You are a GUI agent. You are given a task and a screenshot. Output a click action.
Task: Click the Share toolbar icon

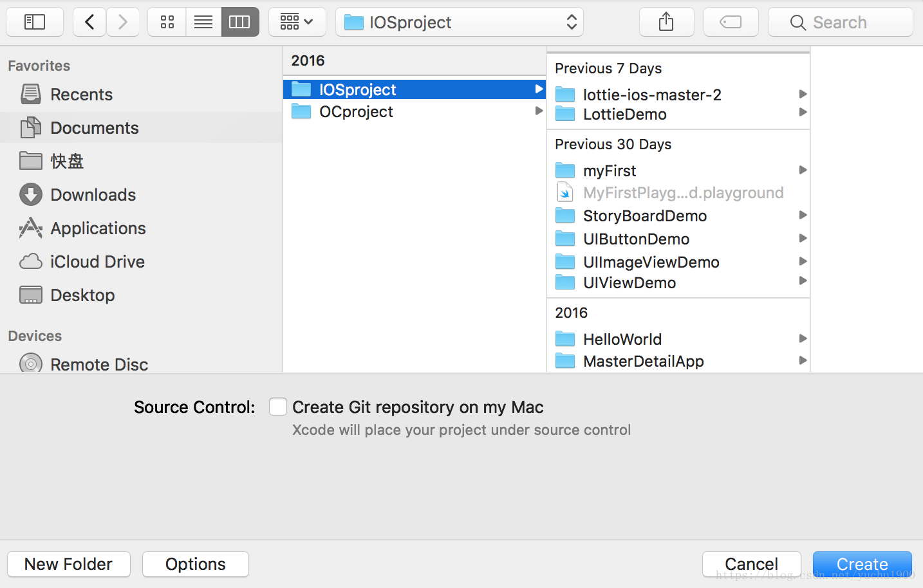[666, 23]
